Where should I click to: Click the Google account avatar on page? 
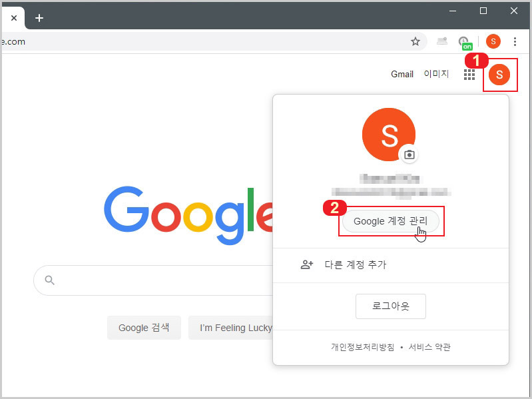(x=499, y=75)
